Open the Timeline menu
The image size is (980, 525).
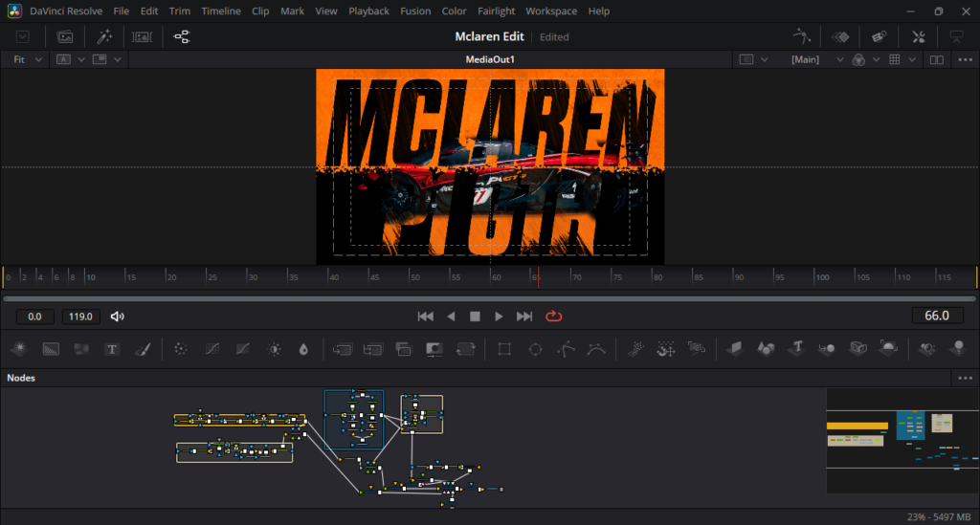(x=221, y=11)
